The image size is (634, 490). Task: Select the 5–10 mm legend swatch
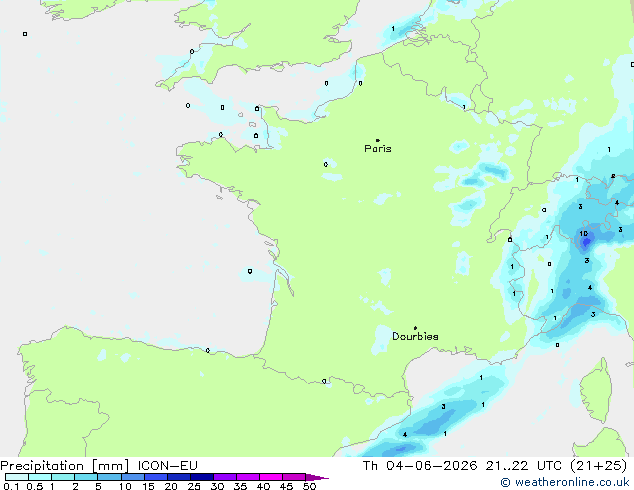click(x=109, y=477)
